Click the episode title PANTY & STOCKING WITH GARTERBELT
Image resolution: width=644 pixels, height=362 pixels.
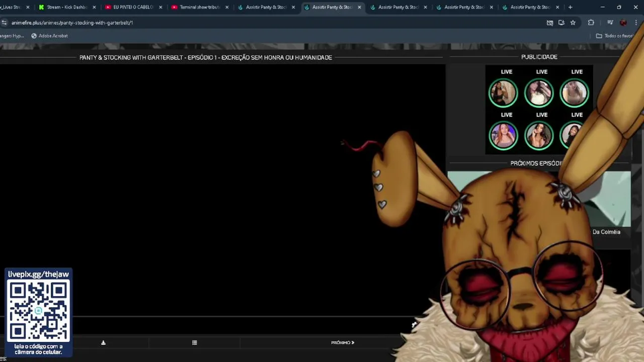tap(205, 57)
